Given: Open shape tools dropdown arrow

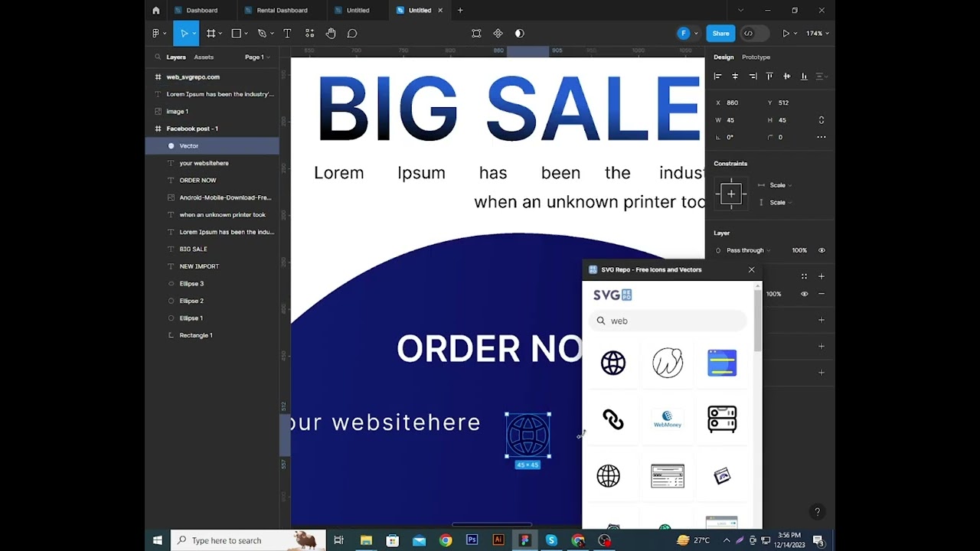Looking at the screenshot, I should [x=247, y=34].
